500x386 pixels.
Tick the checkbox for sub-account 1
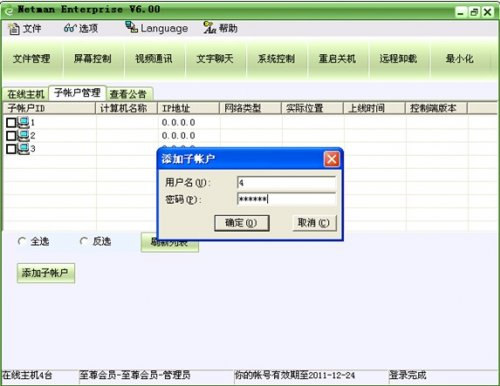click(x=11, y=123)
